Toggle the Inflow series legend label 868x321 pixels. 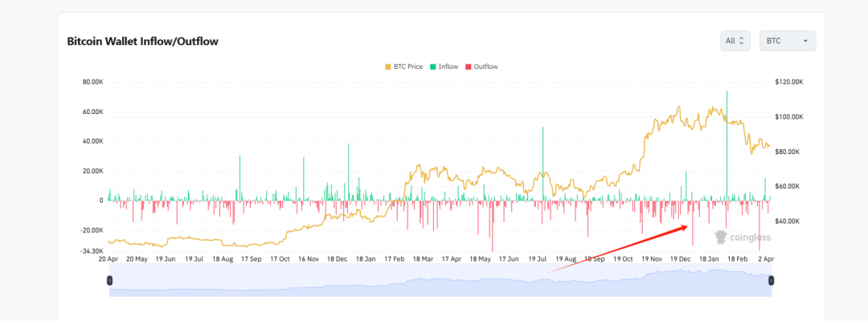point(448,67)
